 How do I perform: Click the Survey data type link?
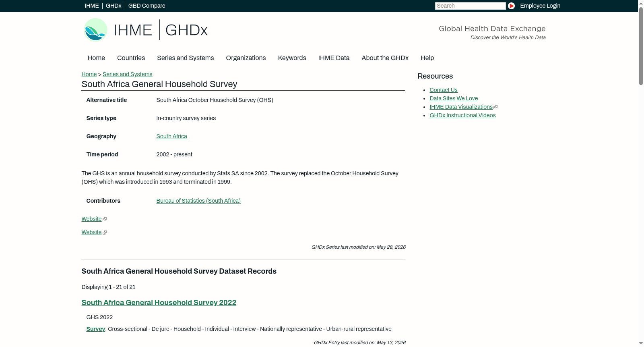96,329
